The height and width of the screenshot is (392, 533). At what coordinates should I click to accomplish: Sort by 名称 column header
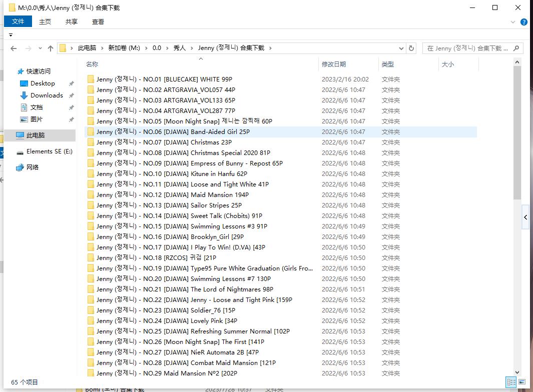[x=201, y=64]
